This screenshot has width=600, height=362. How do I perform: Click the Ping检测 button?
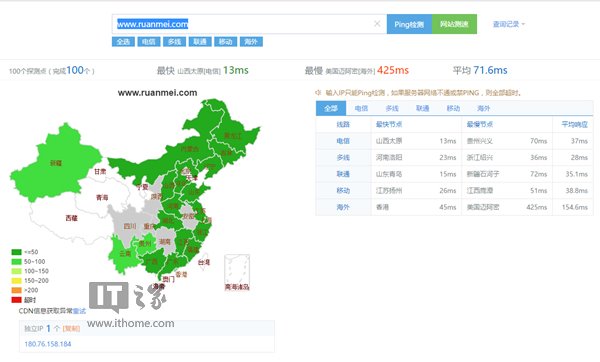pos(409,24)
